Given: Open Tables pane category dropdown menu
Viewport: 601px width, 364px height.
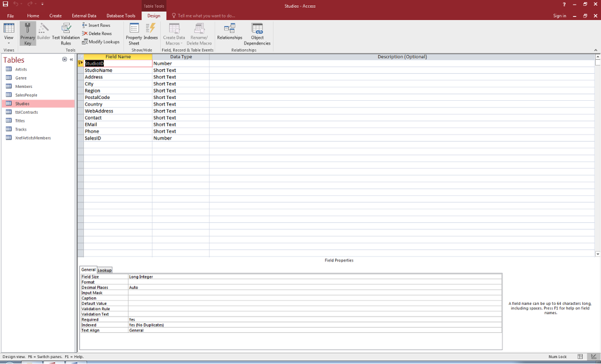Looking at the screenshot, I should tap(65, 60).
